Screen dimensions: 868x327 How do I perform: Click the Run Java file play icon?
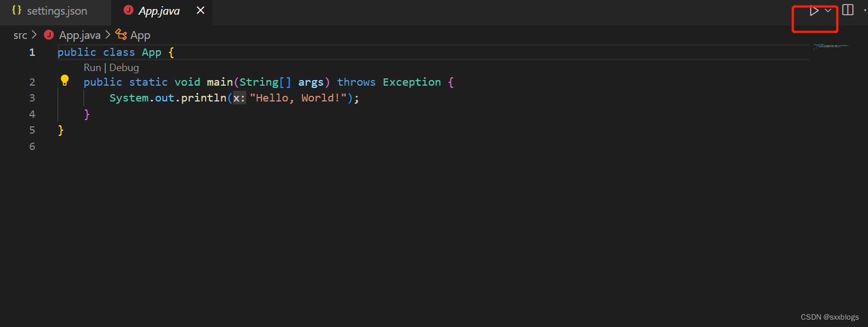(813, 10)
